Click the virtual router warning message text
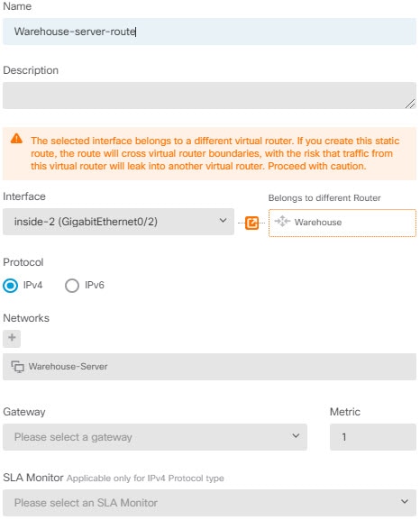Screen dimensions: 420x520 215,153
